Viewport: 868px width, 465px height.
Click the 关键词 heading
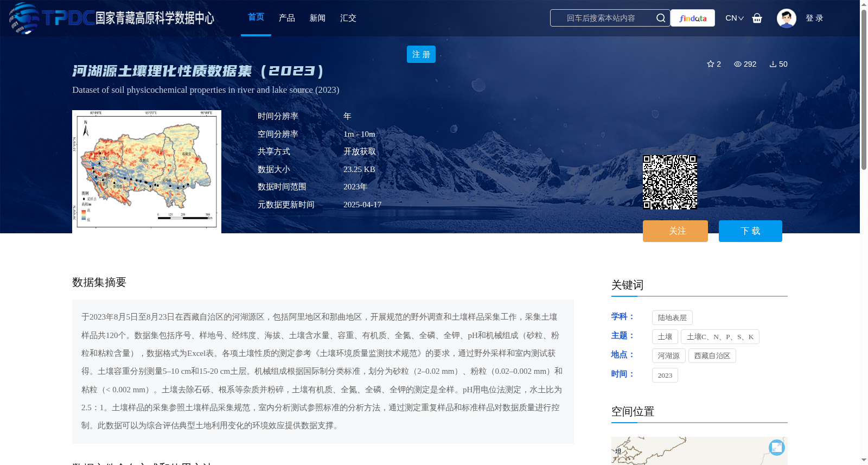click(627, 285)
